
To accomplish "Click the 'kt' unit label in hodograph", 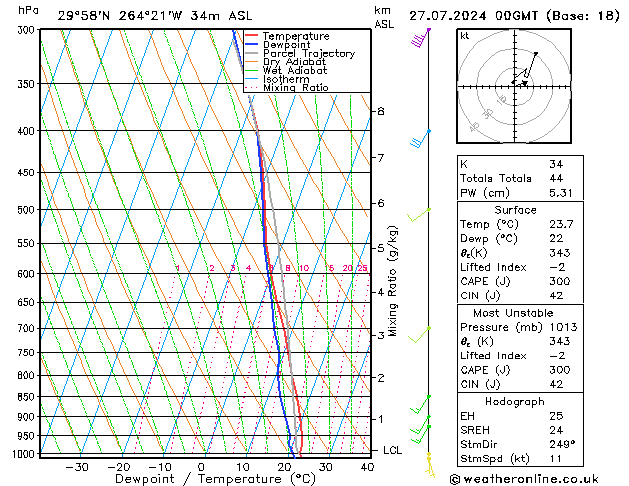I will click(465, 35).
